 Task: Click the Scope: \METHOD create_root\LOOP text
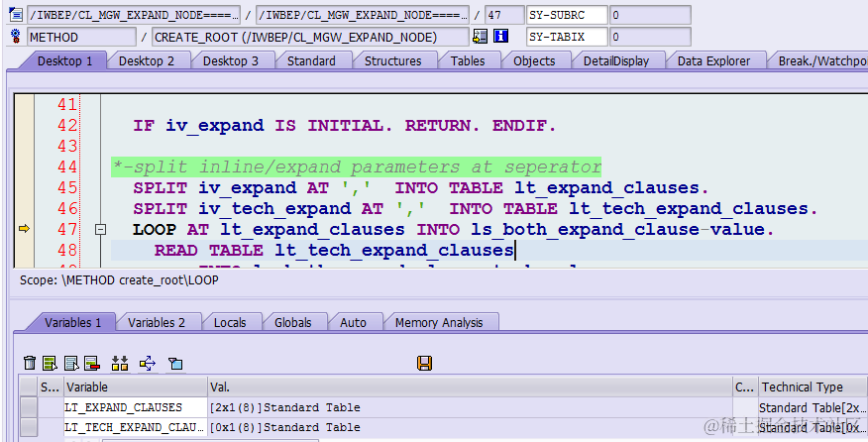point(119,280)
